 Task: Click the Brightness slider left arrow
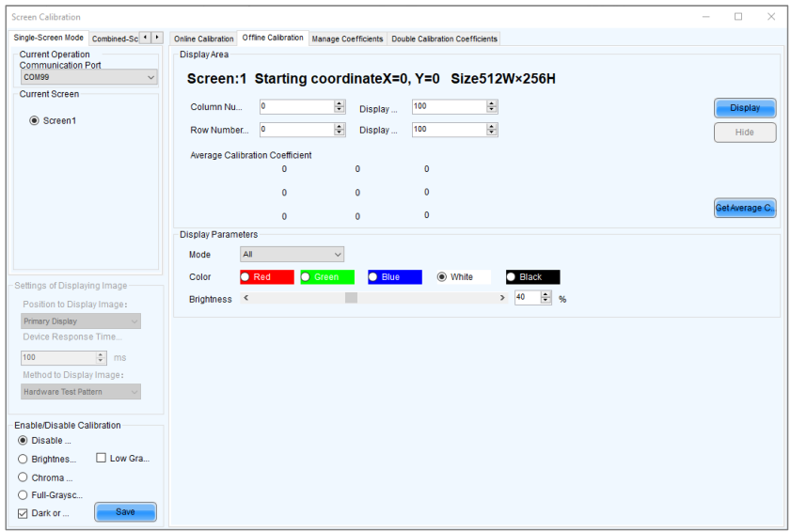click(x=245, y=298)
